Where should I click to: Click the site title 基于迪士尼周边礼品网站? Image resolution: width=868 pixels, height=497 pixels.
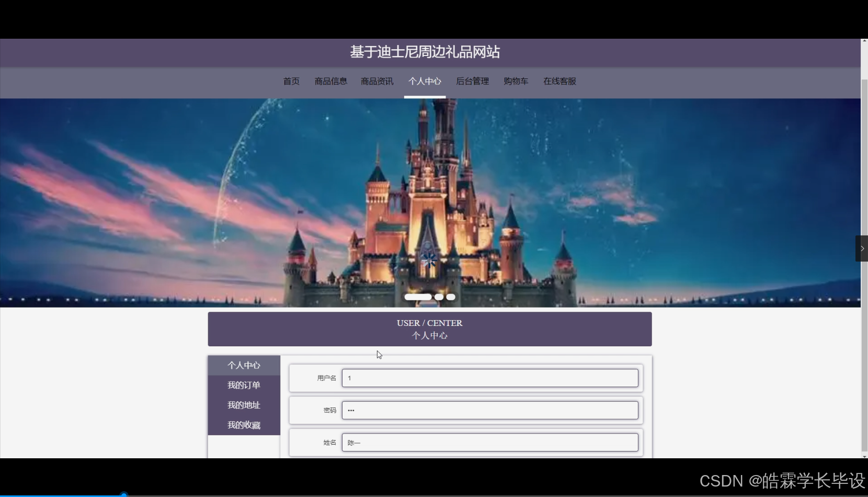(x=425, y=52)
